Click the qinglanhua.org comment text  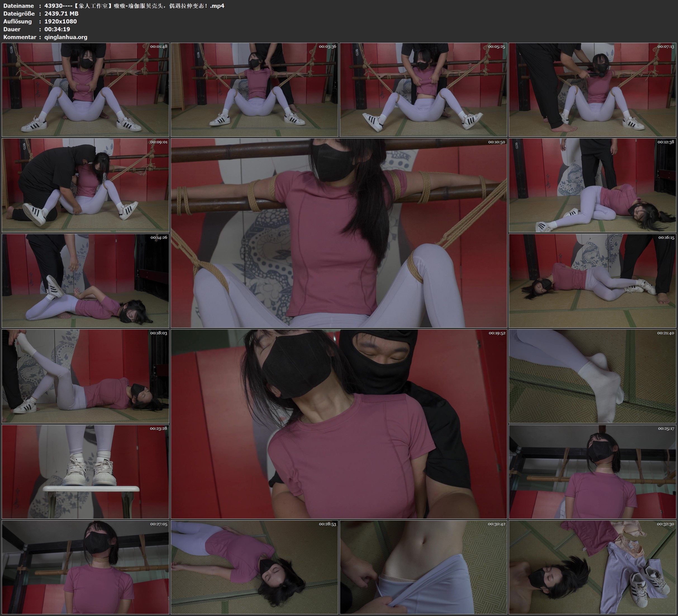tap(66, 37)
